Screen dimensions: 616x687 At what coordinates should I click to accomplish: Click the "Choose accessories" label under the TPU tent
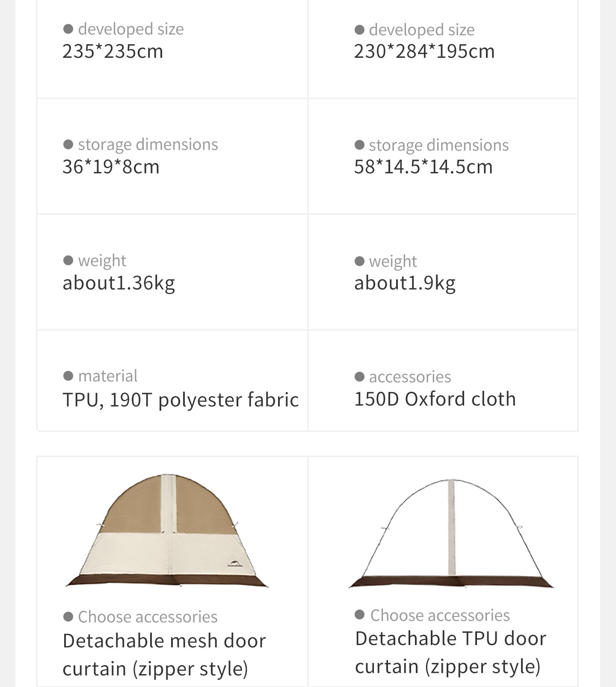(x=440, y=615)
